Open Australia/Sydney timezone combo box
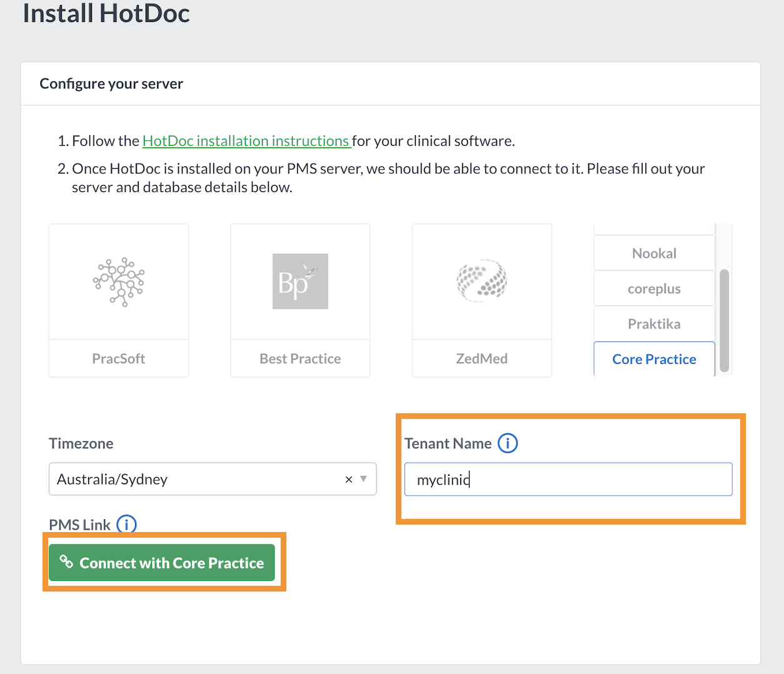This screenshot has height=674, width=784. (x=213, y=479)
